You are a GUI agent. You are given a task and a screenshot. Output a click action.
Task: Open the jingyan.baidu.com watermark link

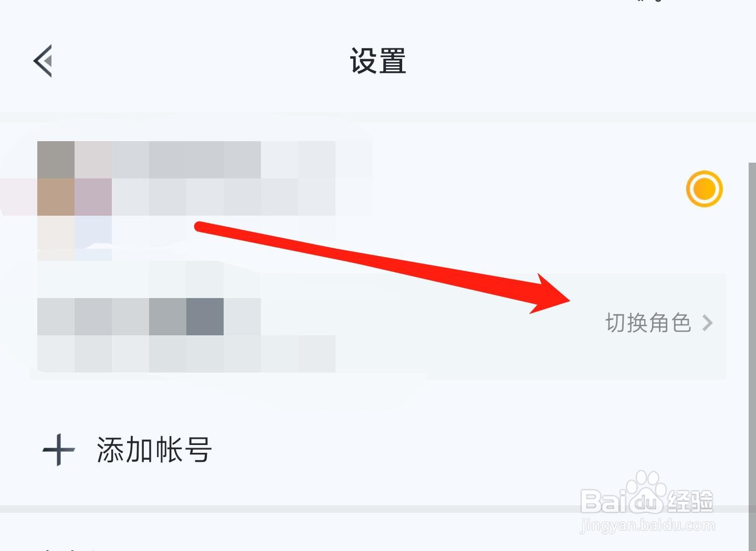click(x=648, y=525)
